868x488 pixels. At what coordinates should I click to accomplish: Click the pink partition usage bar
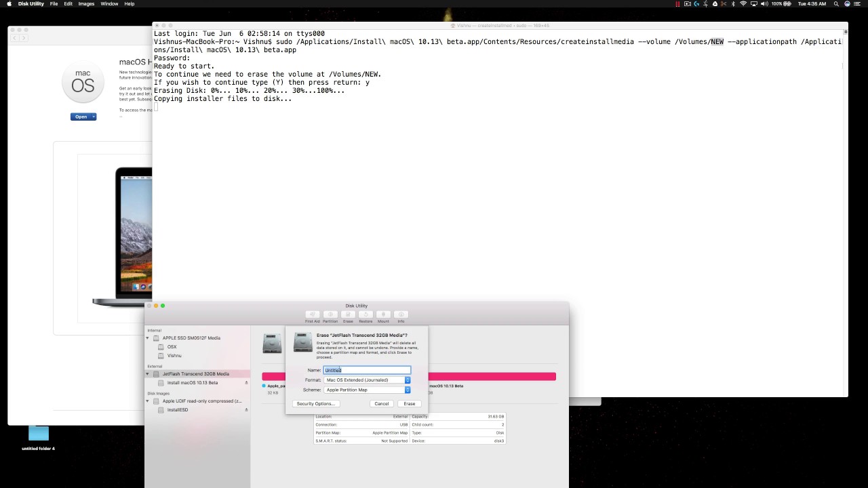(492, 376)
